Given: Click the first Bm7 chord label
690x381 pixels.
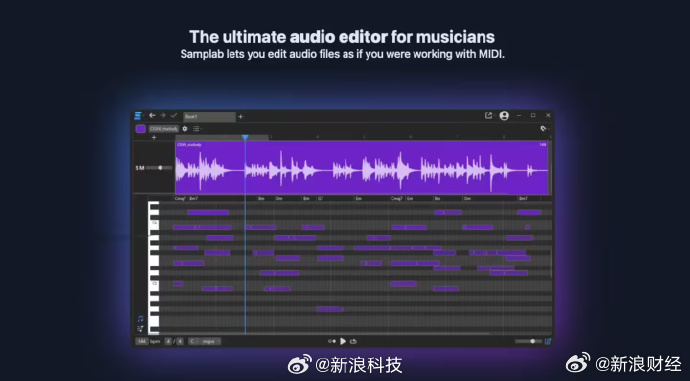Looking at the screenshot, I should [193, 199].
